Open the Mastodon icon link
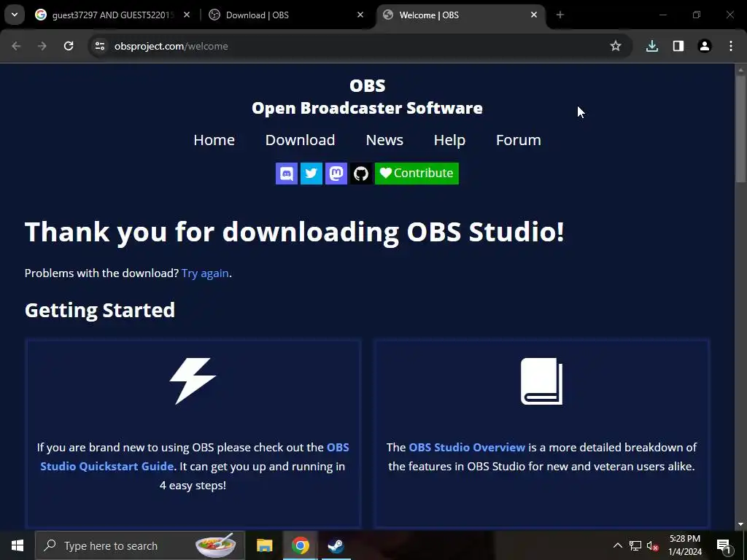 336,174
